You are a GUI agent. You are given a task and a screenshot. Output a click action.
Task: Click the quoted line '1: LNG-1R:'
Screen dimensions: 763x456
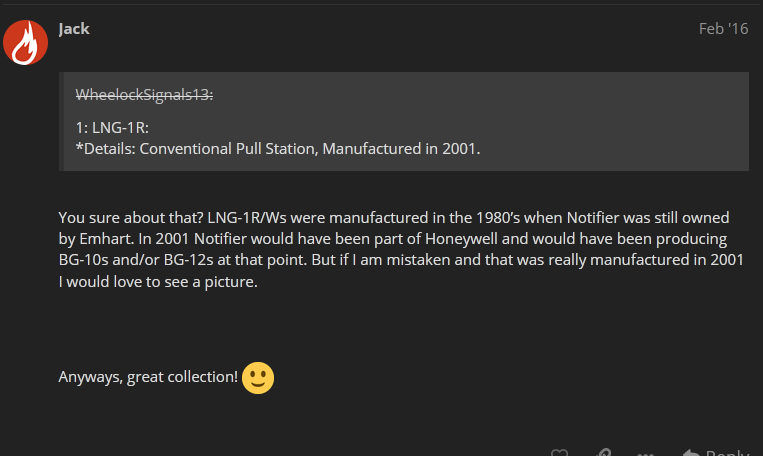click(112, 128)
